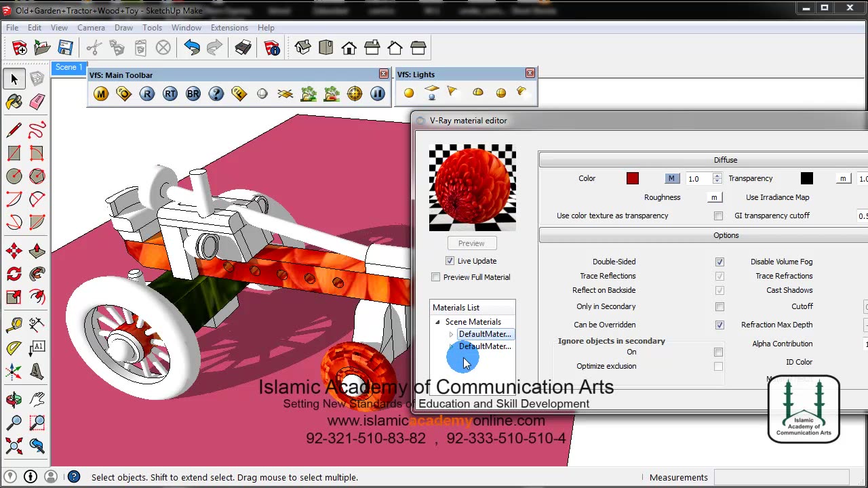Click the Color multiplier 1.0 field

pos(698,179)
